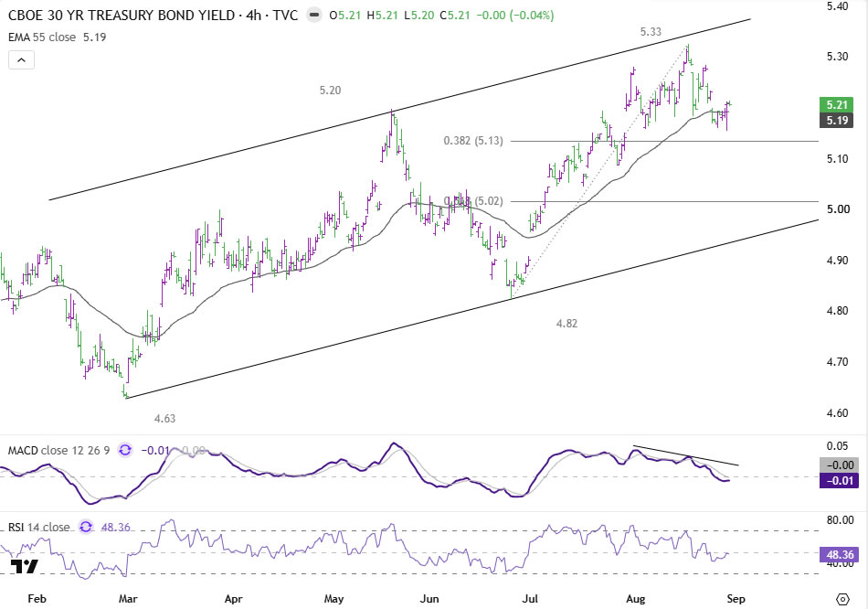Select the 0.382 (5.13) Fibonacci level label
The width and height of the screenshot is (868, 609).
pos(473,141)
